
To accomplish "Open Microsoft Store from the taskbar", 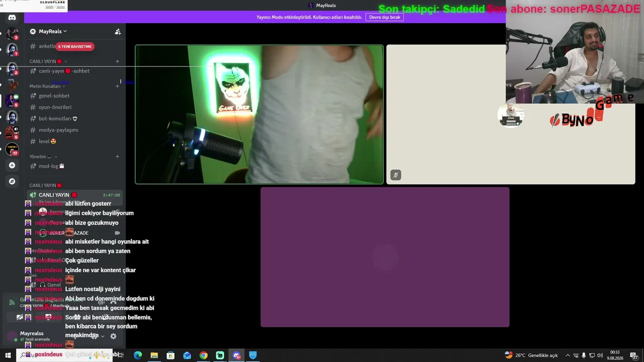I will click(171, 355).
